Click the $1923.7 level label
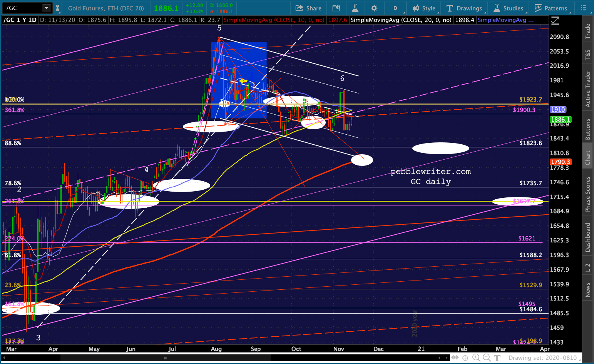594x364 pixels. 530,99
